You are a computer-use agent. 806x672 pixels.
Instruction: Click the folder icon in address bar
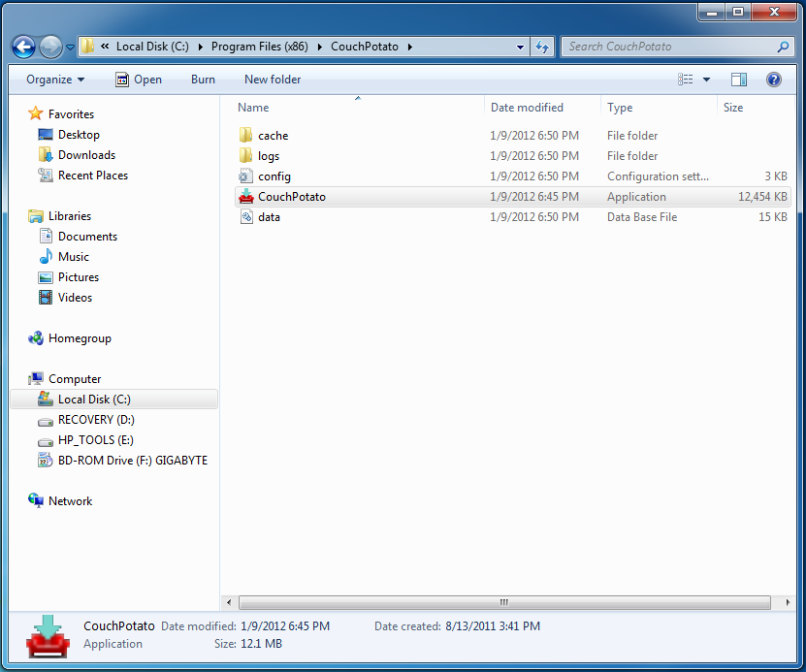[x=88, y=47]
